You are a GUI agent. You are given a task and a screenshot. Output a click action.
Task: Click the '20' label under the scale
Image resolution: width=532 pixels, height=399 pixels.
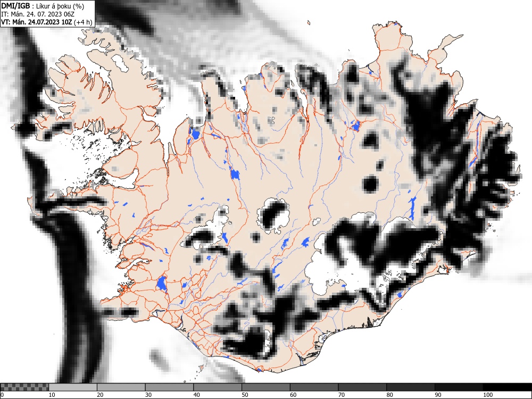click(x=100, y=395)
